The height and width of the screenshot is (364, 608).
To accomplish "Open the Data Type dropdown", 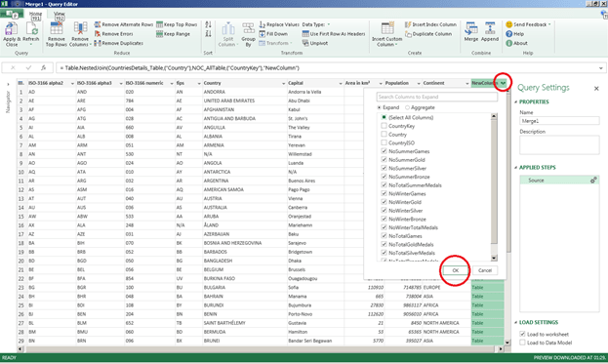I will 316,24.
